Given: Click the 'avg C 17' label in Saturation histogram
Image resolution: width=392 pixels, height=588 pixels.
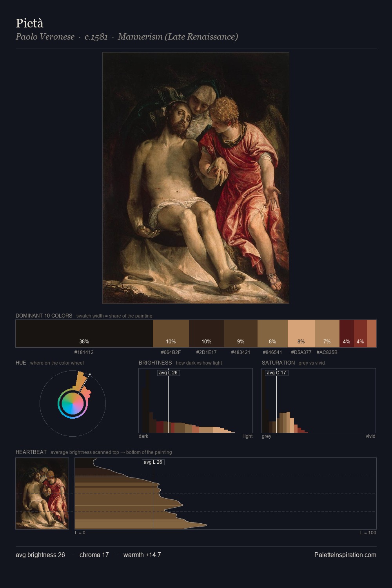Looking at the screenshot, I should 276,373.
